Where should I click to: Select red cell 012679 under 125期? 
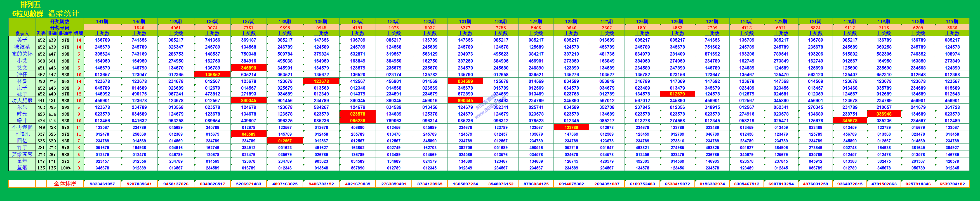(677, 94)
